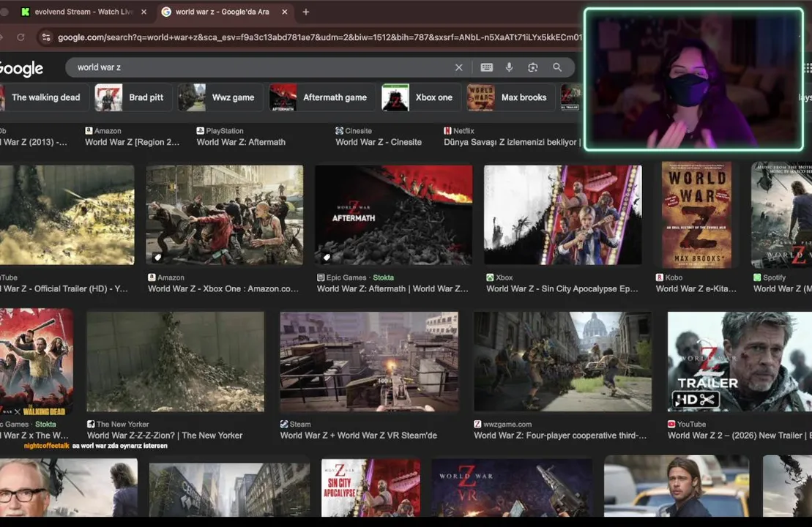Open the Sin City Apocalypse thumbnail
The height and width of the screenshot is (527, 812).
[x=563, y=215]
